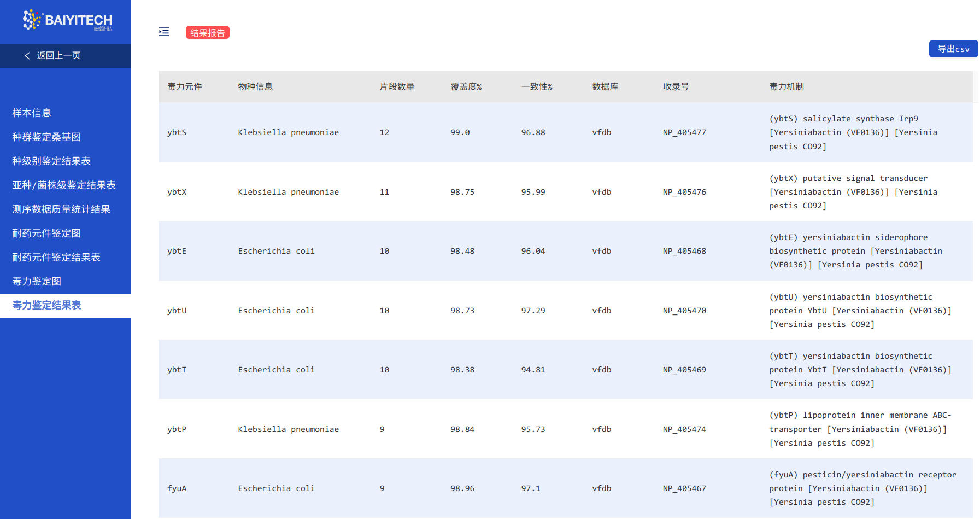Click the back arrow chevron icon

tap(27, 56)
